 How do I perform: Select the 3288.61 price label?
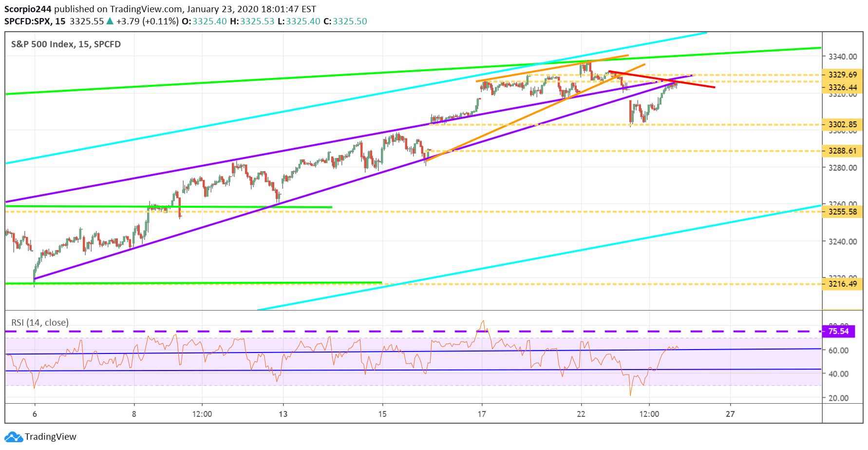tap(842, 151)
